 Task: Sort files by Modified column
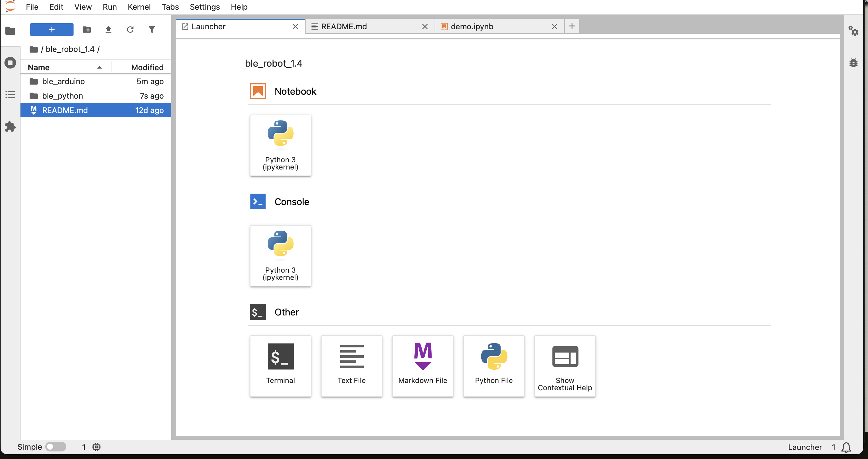(147, 68)
